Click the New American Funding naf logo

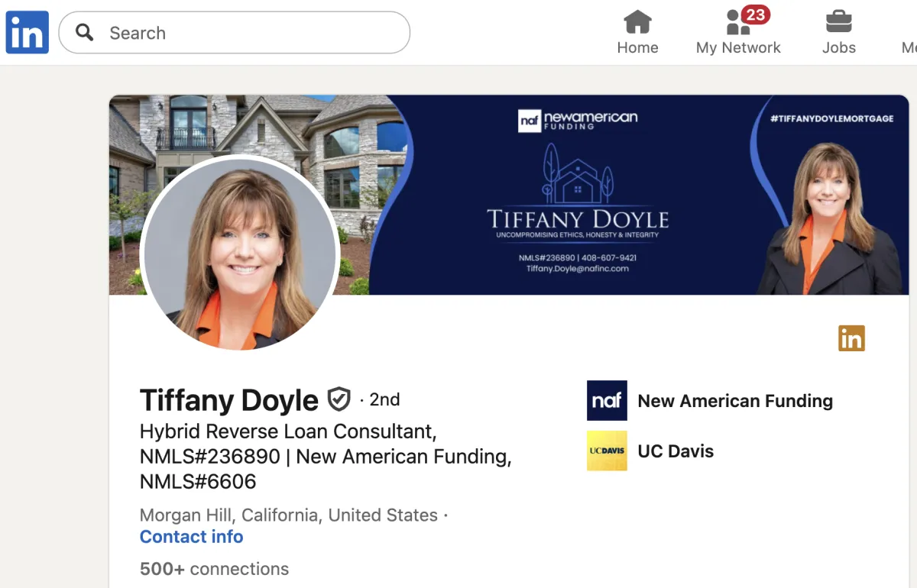[x=607, y=400]
